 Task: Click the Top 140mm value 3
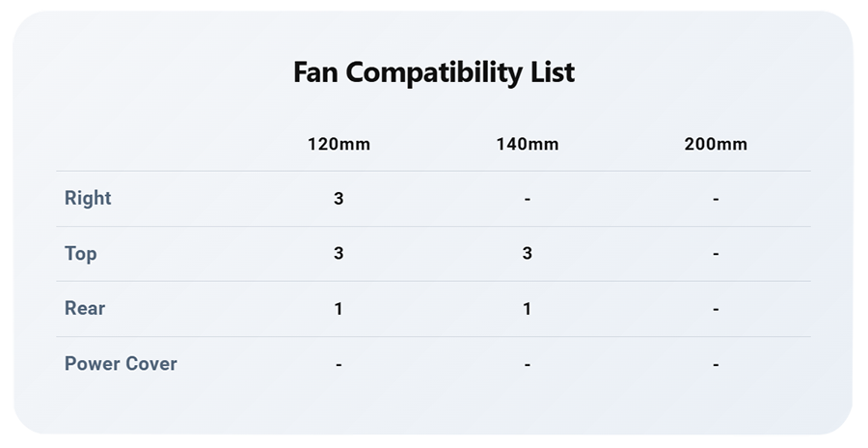[527, 253]
